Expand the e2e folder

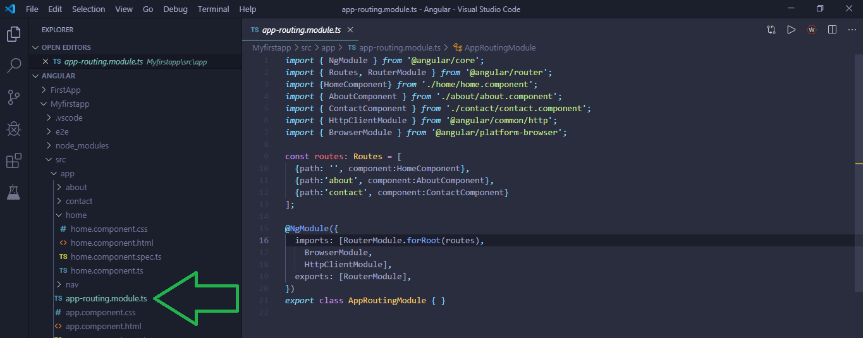point(49,132)
